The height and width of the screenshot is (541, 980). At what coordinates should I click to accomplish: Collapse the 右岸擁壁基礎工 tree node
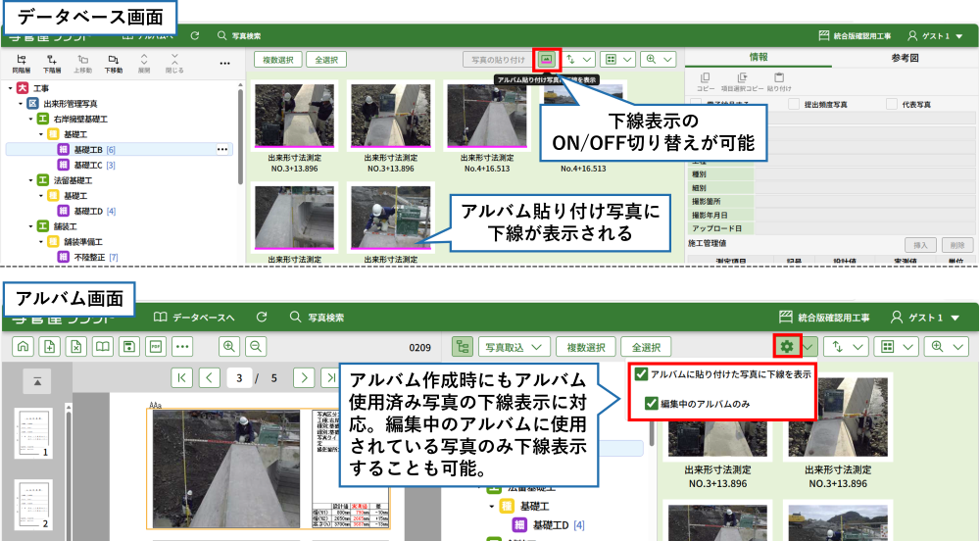(30, 119)
